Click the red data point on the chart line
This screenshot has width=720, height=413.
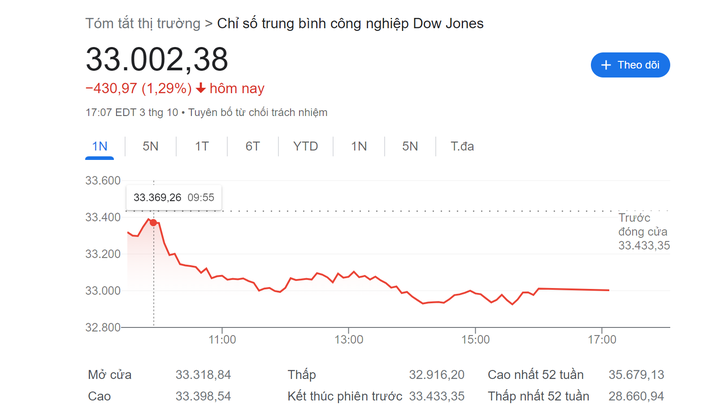[153, 221]
